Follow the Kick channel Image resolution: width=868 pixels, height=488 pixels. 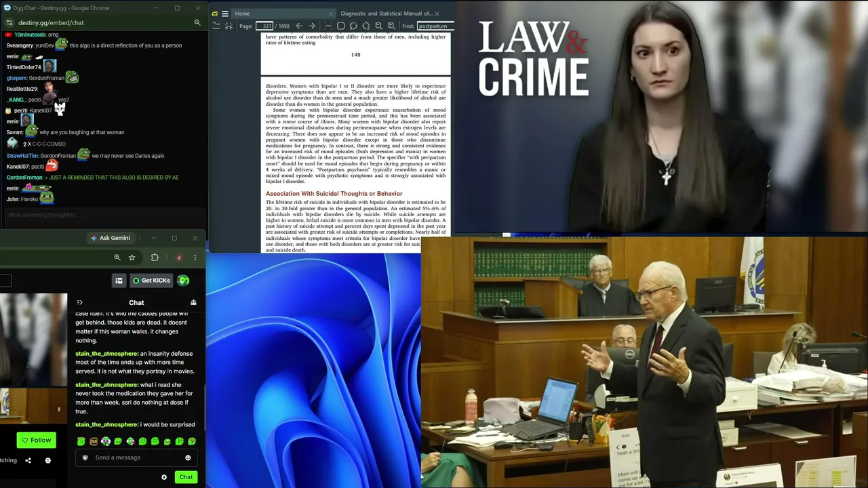[x=36, y=440]
